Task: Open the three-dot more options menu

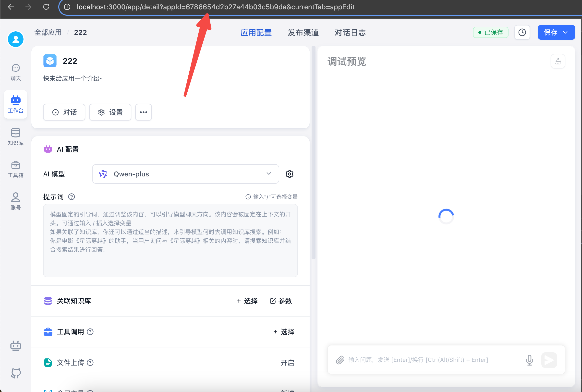Action: (x=144, y=112)
